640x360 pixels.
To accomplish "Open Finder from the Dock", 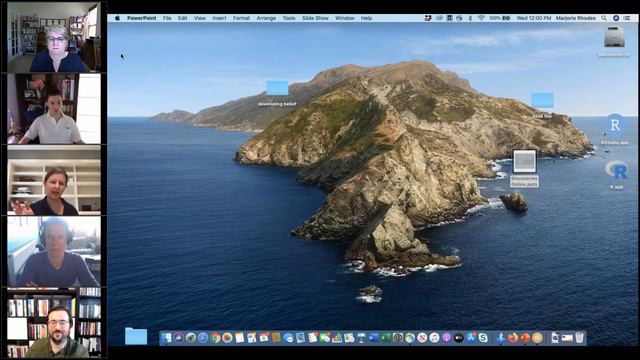I will (166, 338).
